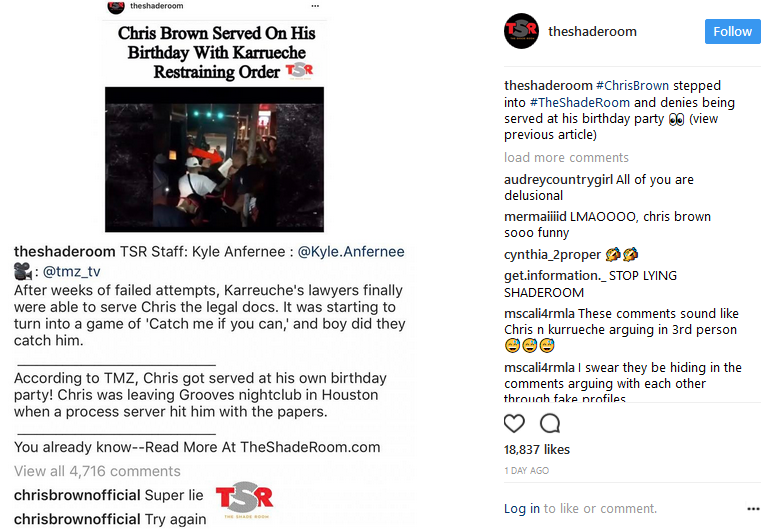This screenshot has height=529, width=765.
Task: Click the TSR watermark logo near chrisbrownofficial comments
Action: (244, 500)
